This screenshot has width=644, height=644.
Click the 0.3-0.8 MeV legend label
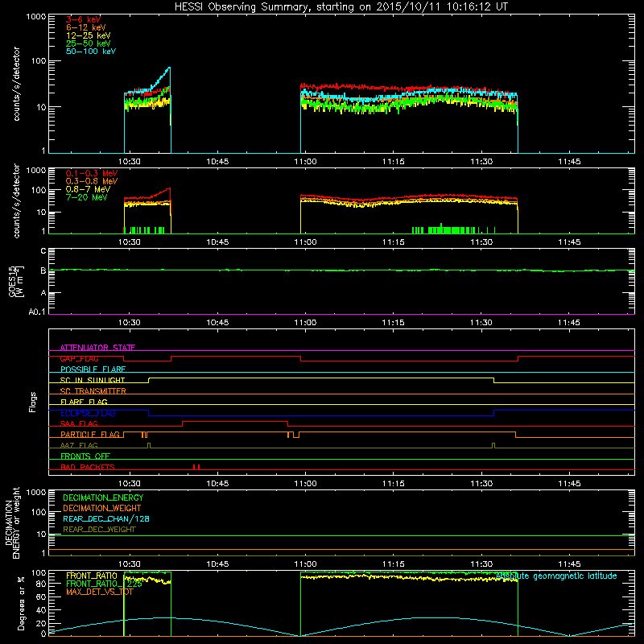[92, 181]
